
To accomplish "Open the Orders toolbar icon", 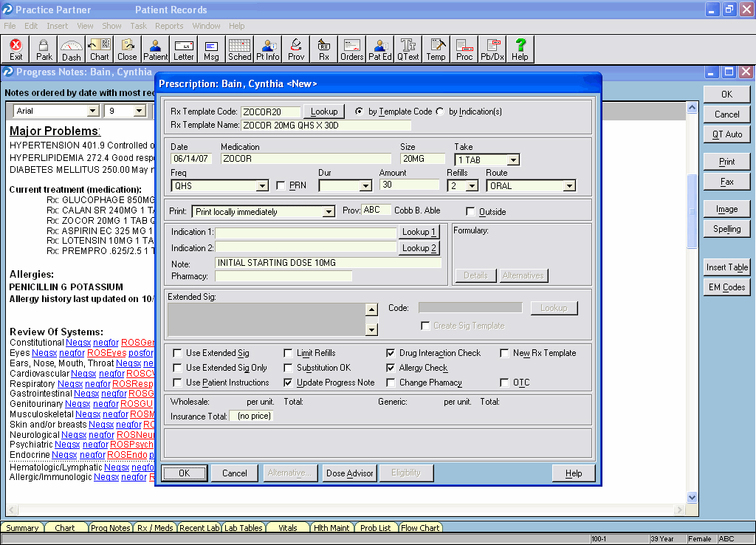I will 352,49.
